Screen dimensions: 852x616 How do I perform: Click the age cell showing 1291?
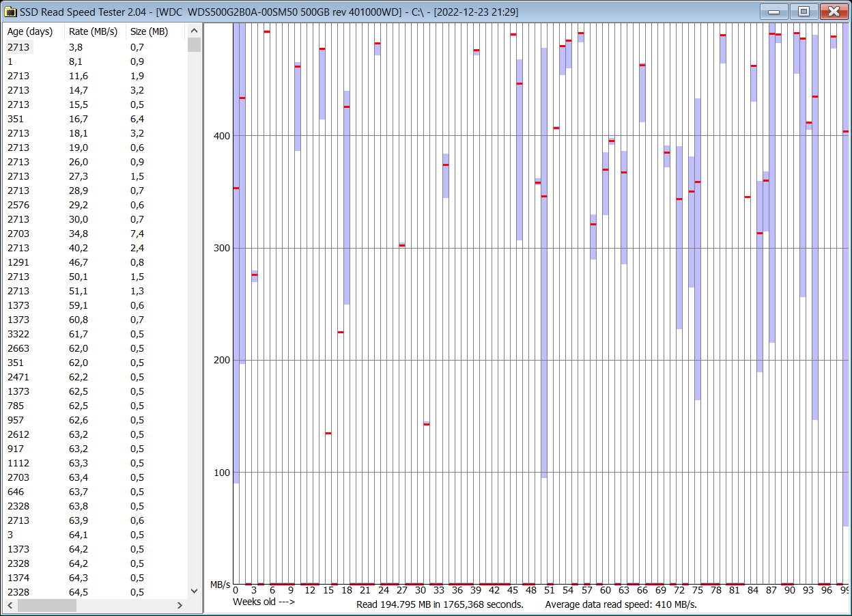tap(18, 262)
